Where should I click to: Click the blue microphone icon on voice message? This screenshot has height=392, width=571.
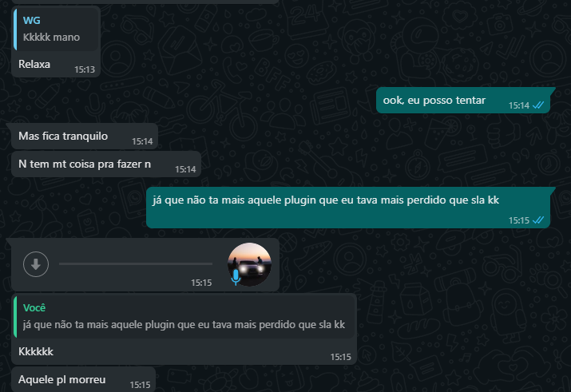[x=236, y=277]
